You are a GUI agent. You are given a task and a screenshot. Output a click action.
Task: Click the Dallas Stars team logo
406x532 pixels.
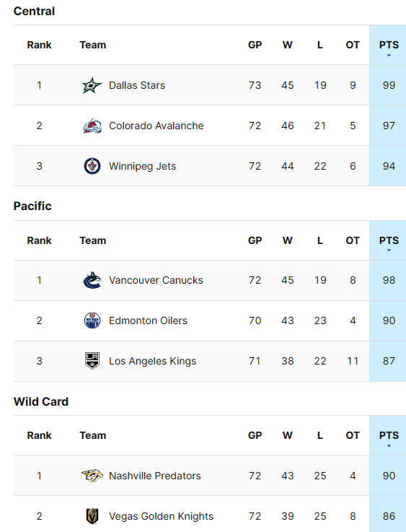click(92, 85)
